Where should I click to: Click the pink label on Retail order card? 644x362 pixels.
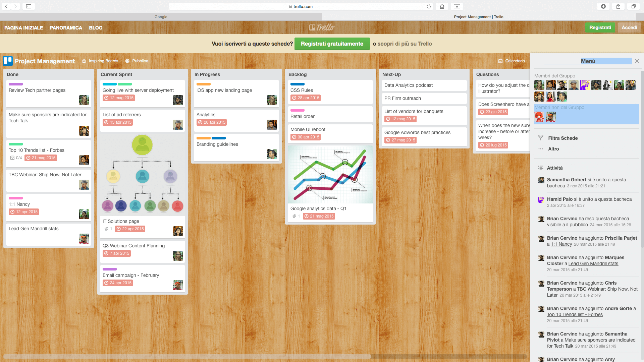pos(298,110)
